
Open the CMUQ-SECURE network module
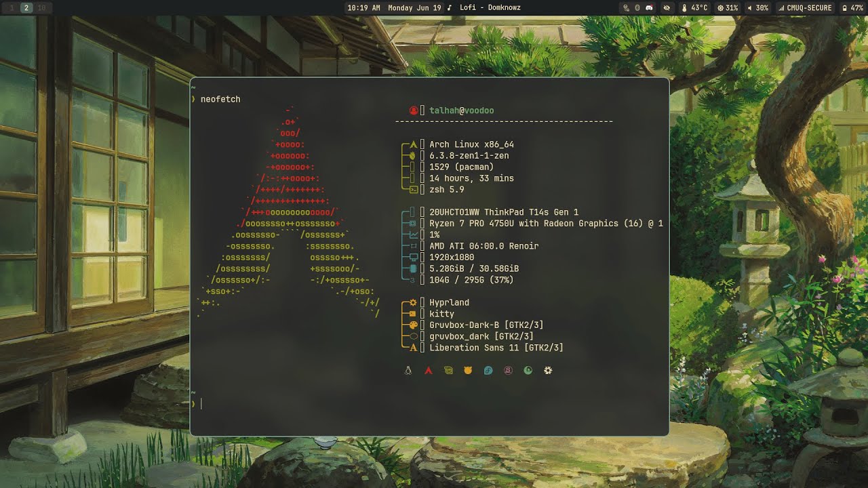click(x=805, y=8)
